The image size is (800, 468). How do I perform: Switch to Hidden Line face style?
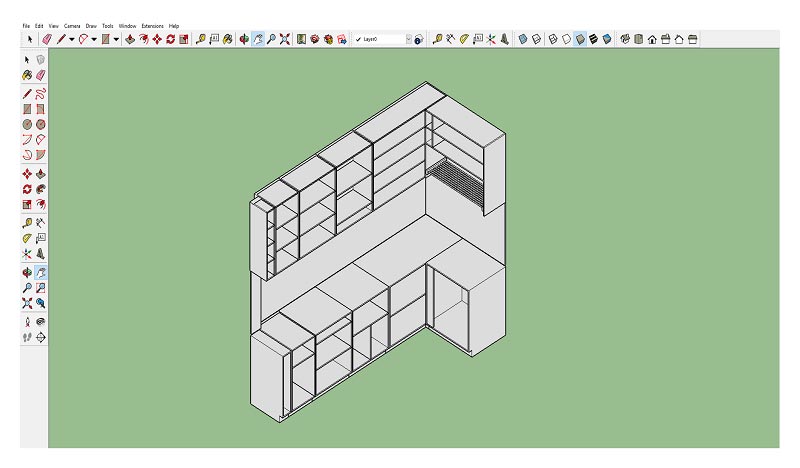point(566,39)
